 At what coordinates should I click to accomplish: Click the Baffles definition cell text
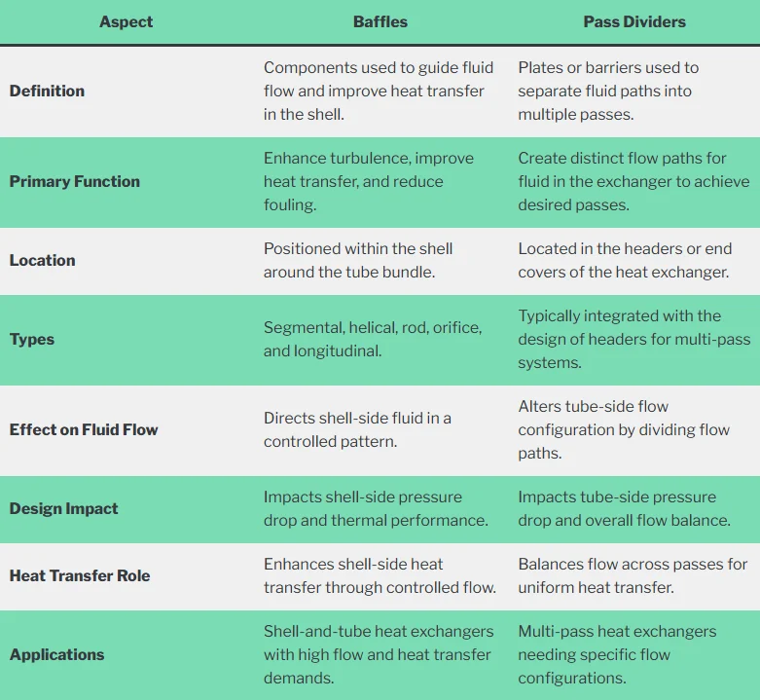pos(379,92)
